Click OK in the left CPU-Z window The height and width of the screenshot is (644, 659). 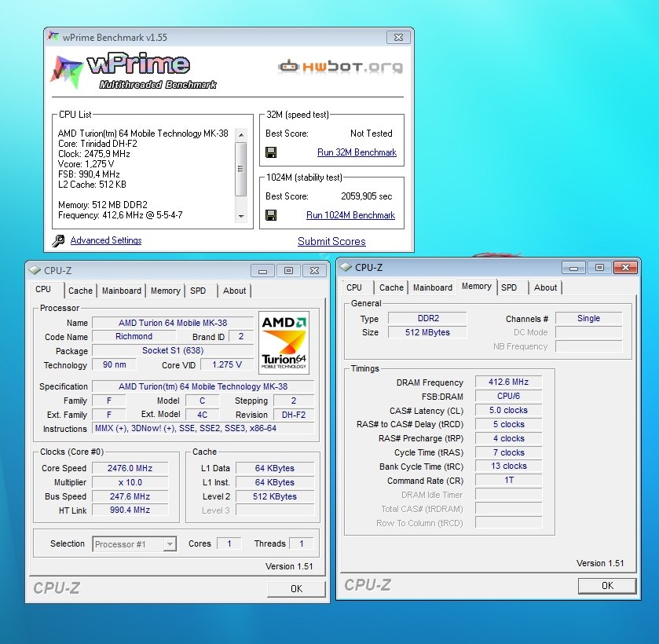tap(296, 588)
